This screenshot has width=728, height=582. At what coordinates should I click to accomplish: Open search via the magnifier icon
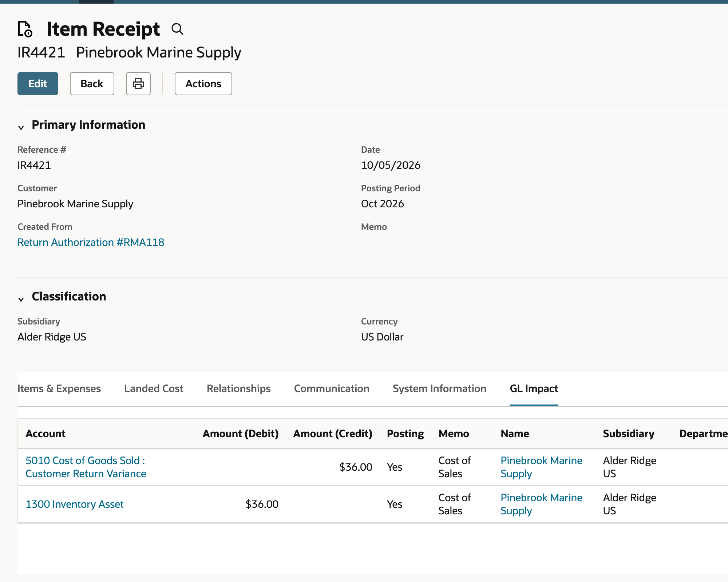[177, 29]
